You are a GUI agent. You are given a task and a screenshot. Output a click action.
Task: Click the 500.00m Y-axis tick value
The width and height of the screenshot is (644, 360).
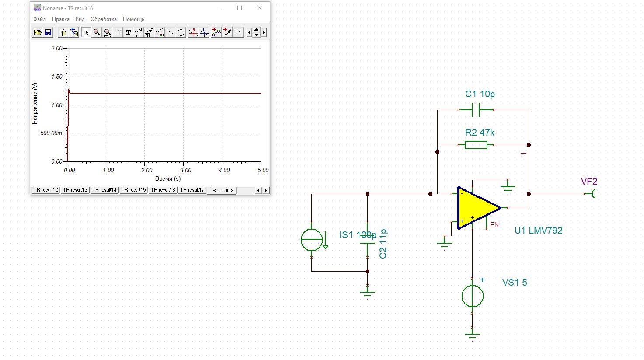52,133
